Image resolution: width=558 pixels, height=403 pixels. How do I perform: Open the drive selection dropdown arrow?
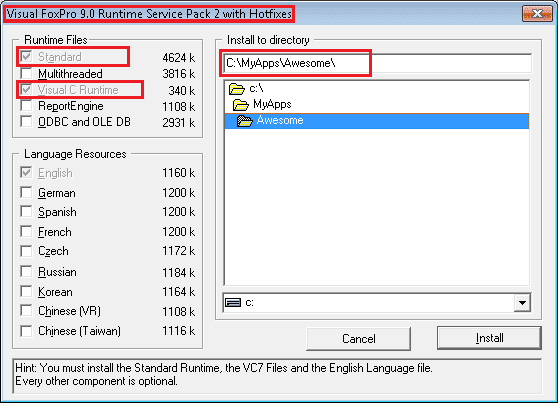[522, 303]
